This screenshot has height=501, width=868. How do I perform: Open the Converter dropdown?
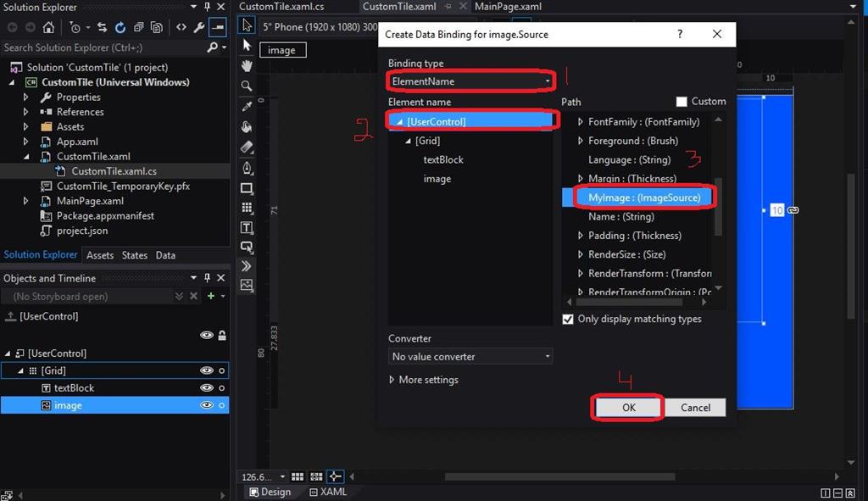[x=470, y=357]
